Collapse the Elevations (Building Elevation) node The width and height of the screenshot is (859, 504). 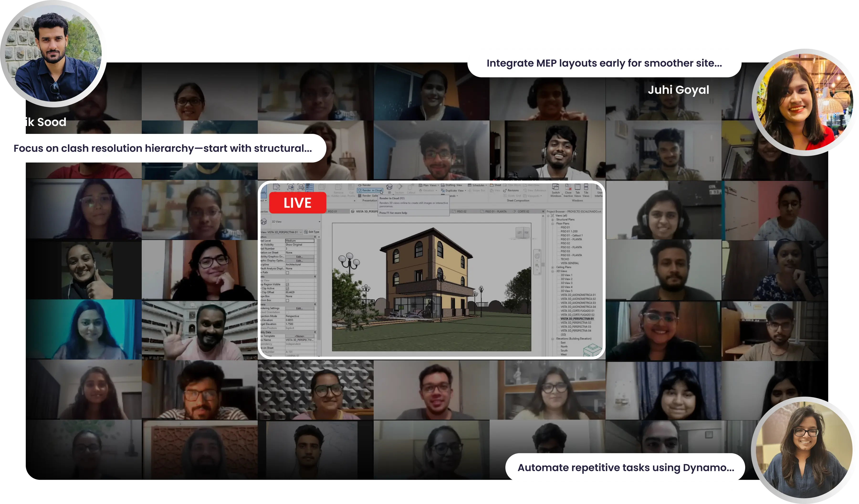click(x=553, y=339)
